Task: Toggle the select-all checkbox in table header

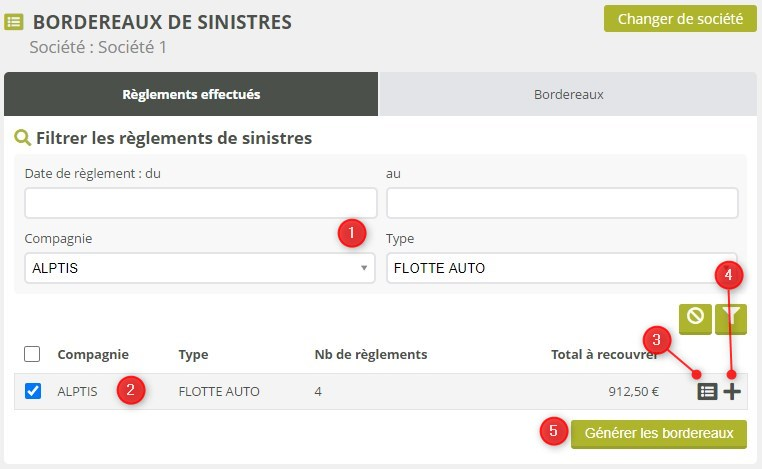Action: point(32,354)
